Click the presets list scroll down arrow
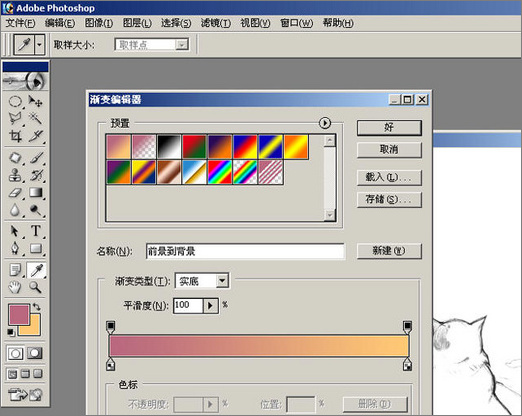Viewport: 522px width, 416px height. coord(330,215)
